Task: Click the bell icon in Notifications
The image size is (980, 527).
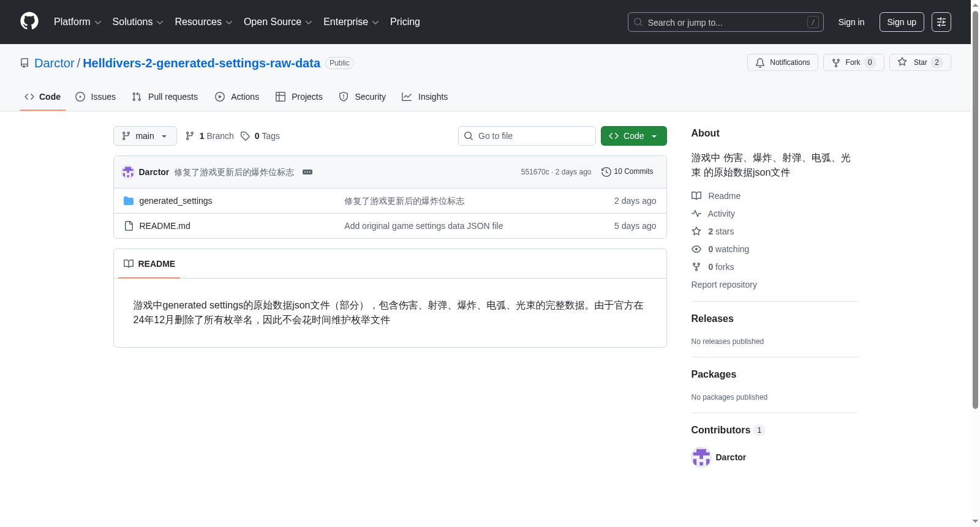Action: pos(760,62)
